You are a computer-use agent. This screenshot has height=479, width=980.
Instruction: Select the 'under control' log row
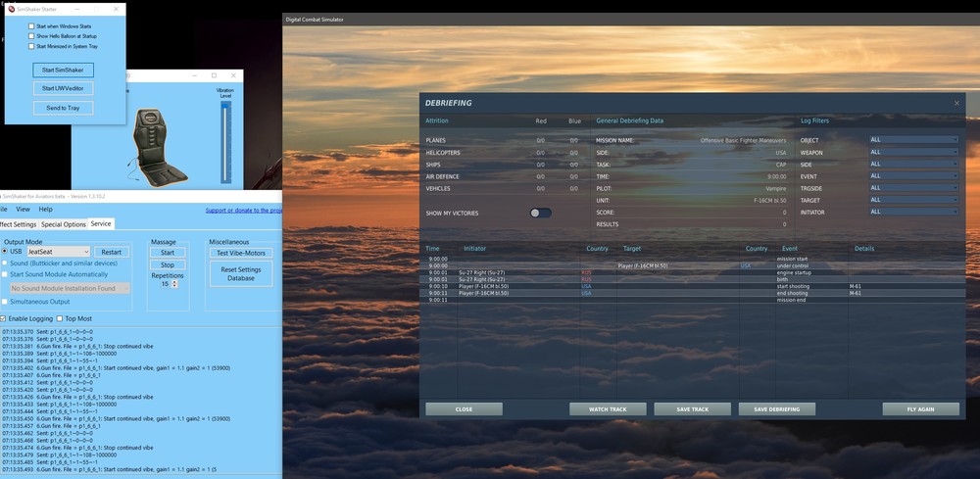[x=692, y=266]
